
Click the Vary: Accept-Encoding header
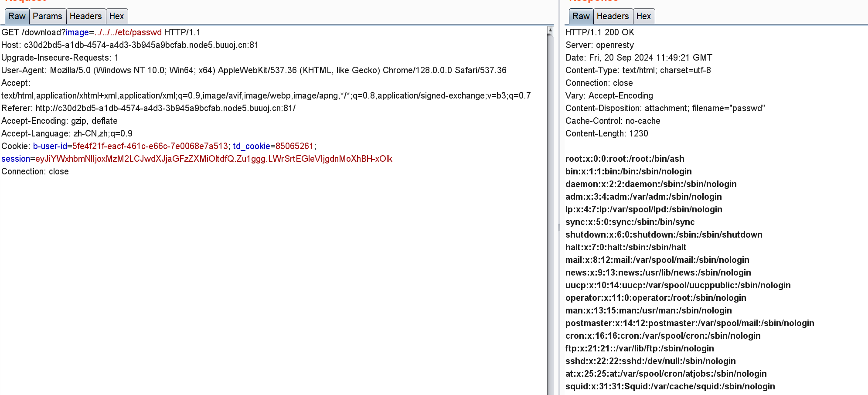click(609, 95)
